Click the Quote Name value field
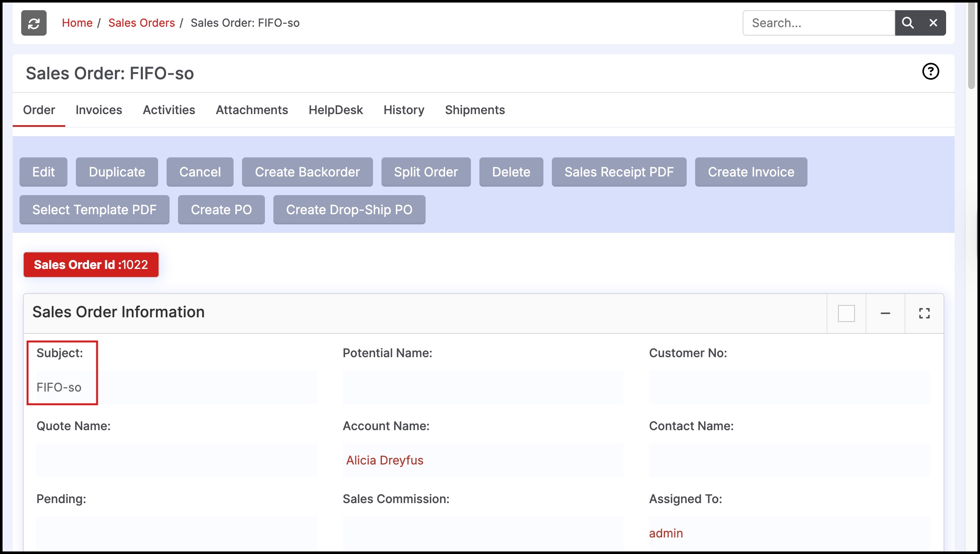Screen dimensions: 980x554 [177, 460]
